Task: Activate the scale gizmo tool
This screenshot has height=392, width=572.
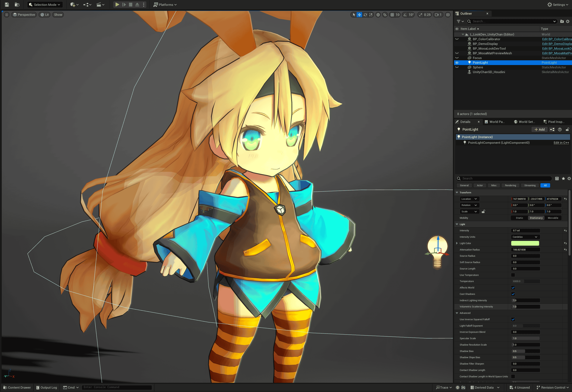Action: point(371,15)
